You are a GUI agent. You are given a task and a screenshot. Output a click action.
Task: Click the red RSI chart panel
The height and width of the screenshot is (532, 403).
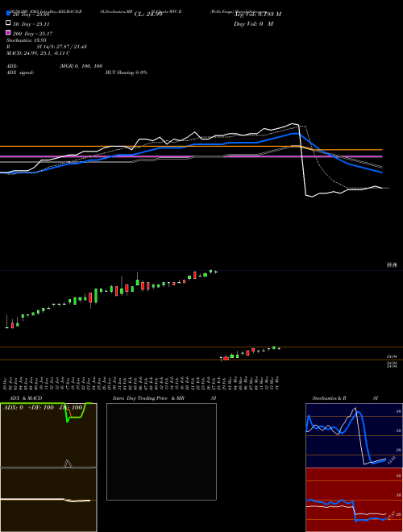[x=354, y=500]
